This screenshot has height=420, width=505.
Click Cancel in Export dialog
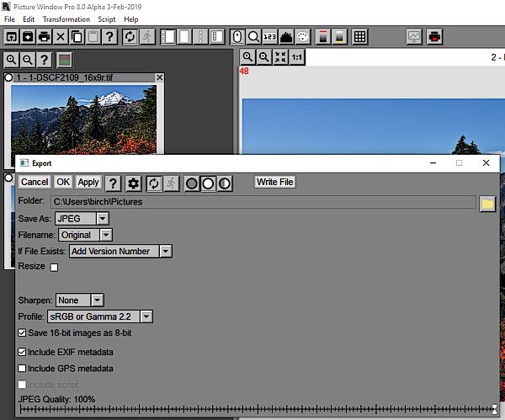(35, 182)
